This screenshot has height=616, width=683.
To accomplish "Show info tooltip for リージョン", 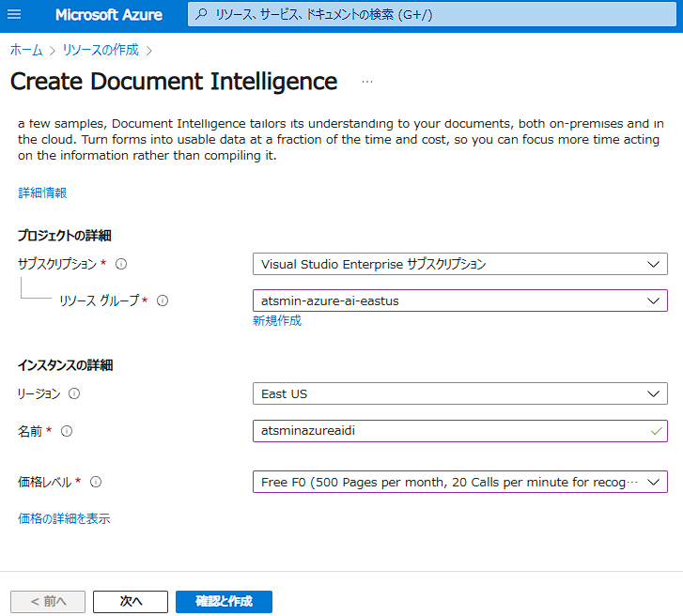I will (x=74, y=393).
